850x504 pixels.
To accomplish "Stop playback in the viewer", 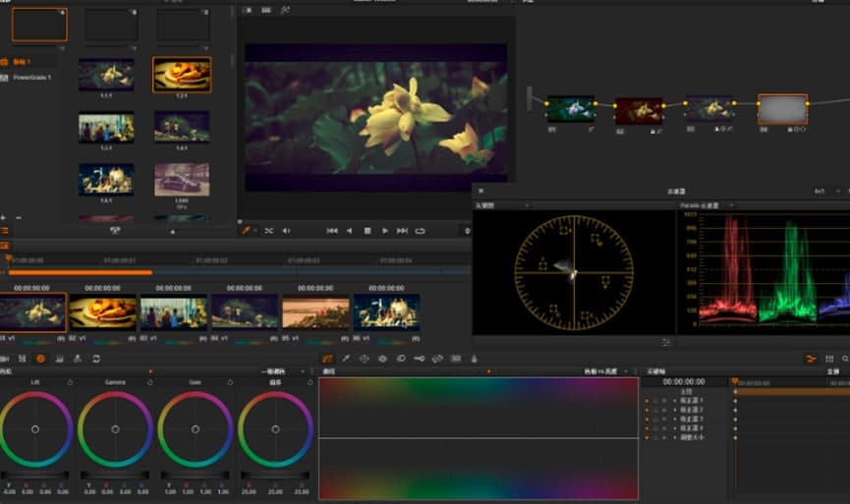I will pos(367,231).
